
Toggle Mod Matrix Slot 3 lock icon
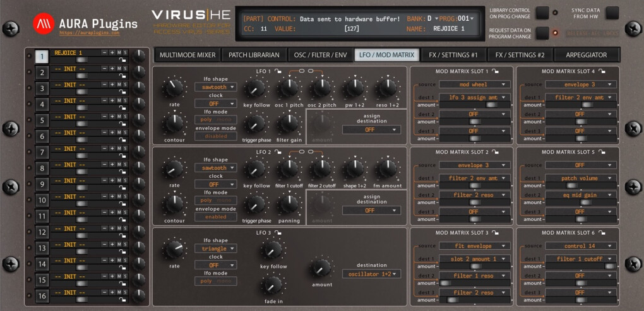495,233
